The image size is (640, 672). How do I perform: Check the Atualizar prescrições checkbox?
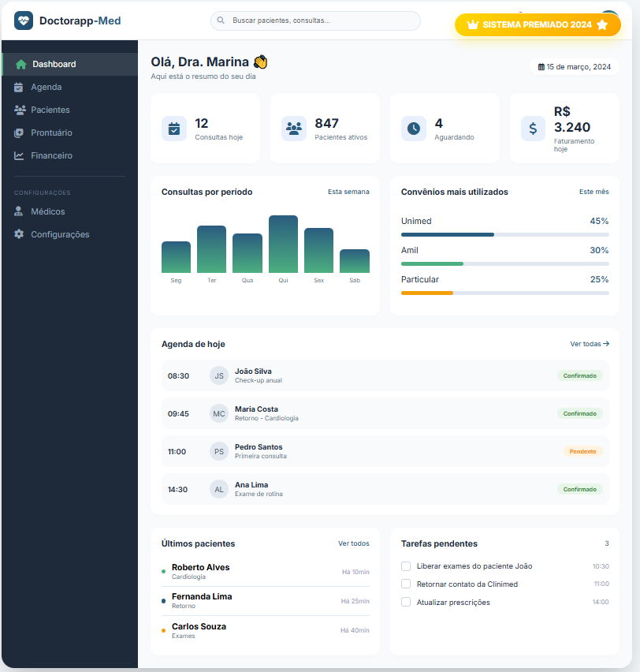point(405,602)
